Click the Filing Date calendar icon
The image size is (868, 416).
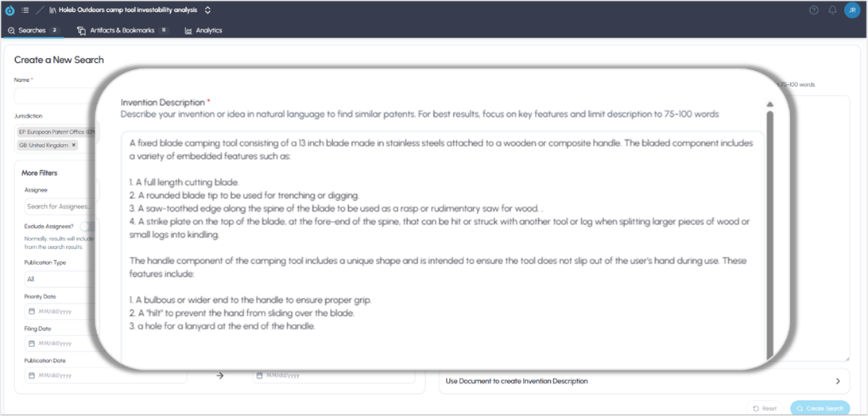32,344
